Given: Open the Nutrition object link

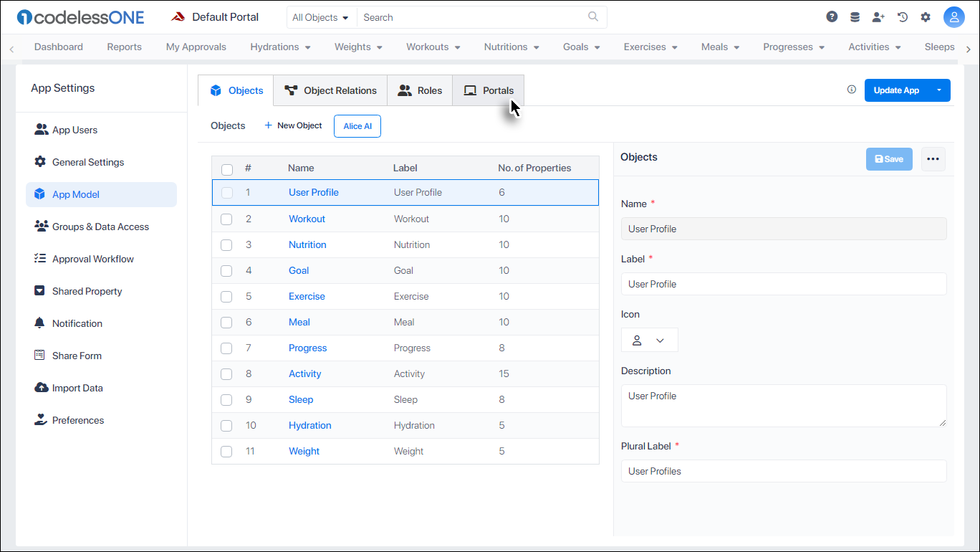Looking at the screenshot, I should click(307, 244).
